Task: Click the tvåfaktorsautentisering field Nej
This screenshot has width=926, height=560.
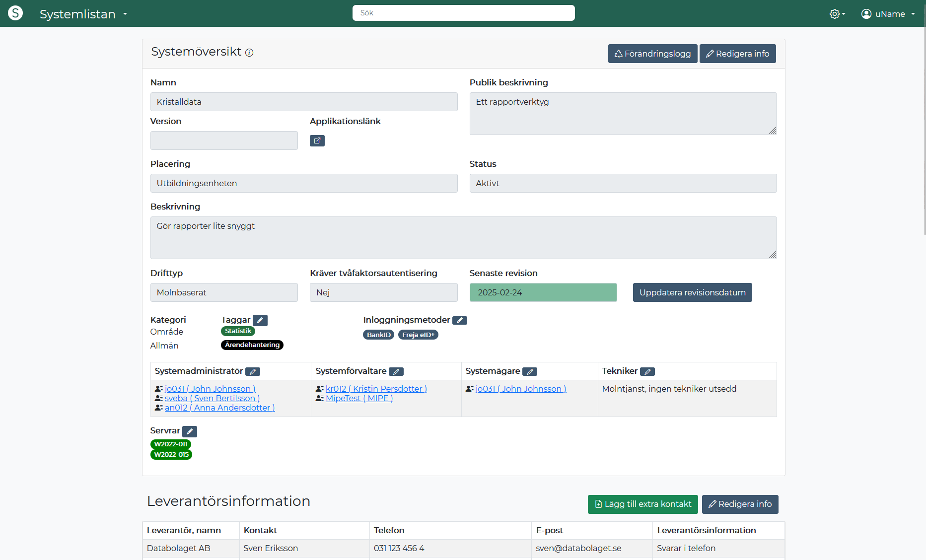Action: pos(384,292)
